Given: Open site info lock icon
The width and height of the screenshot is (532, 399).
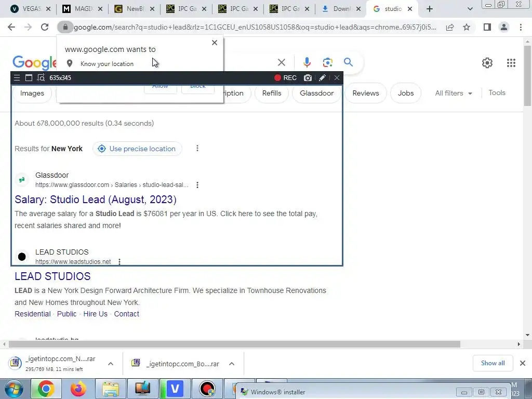Looking at the screenshot, I should click(65, 27).
